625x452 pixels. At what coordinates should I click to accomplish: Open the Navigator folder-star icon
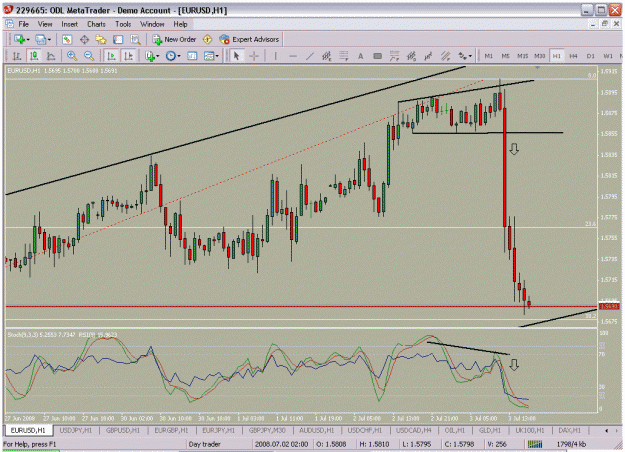[101, 39]
